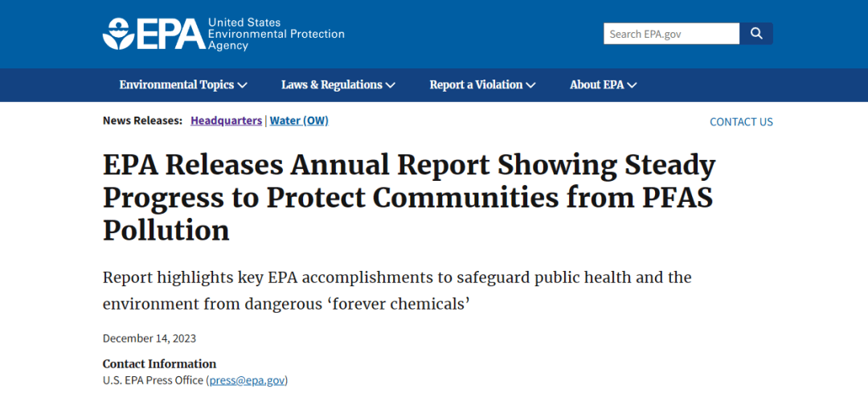Click the 'forever chemicals' subtitle paragraph
Screen dimensions: 868x398
tap(397, 290)
